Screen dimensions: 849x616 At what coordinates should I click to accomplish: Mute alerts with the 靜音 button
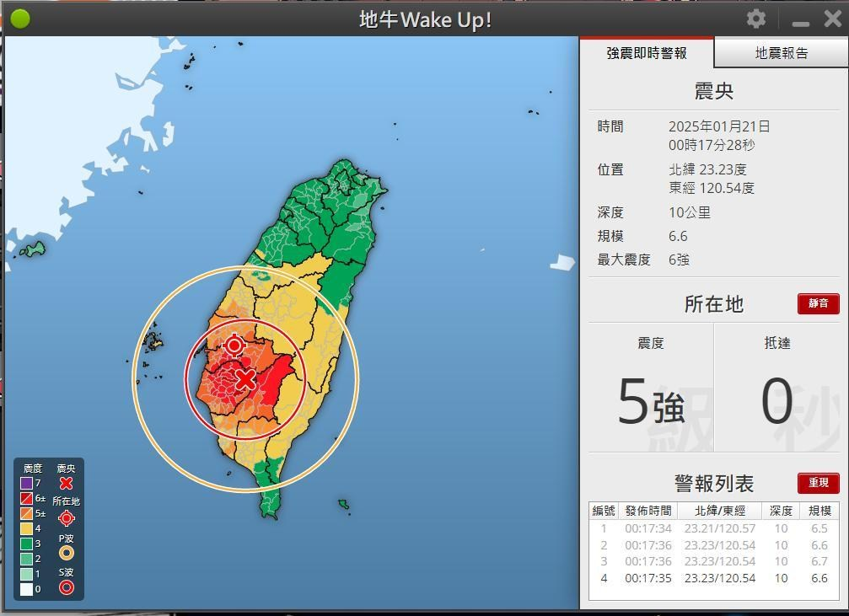(x=818, y=303)
